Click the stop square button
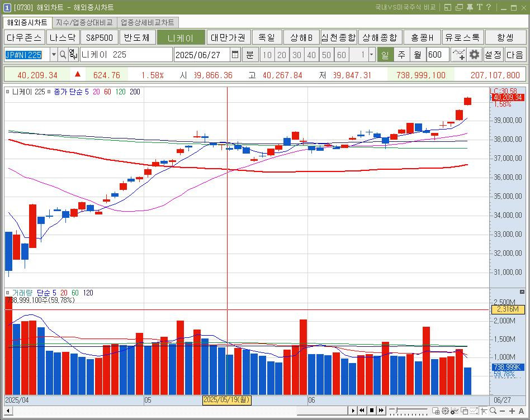 pyautogui.click(x=371, y=411)
